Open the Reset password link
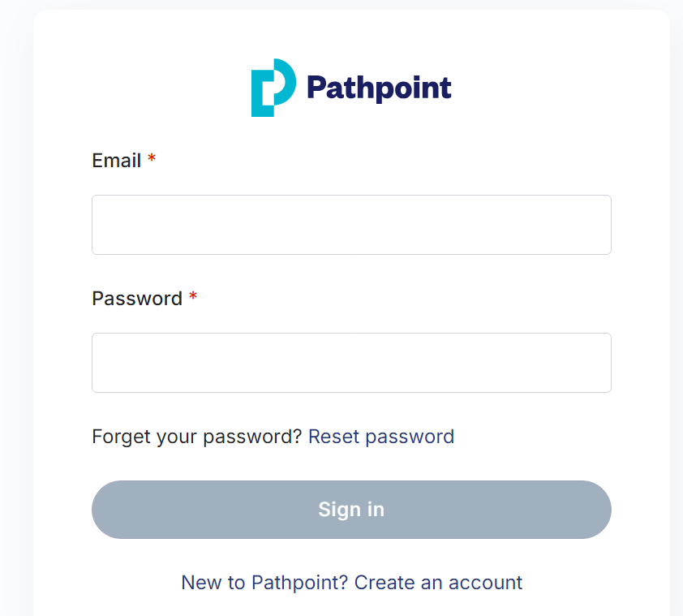 click(x=381, y=437)
